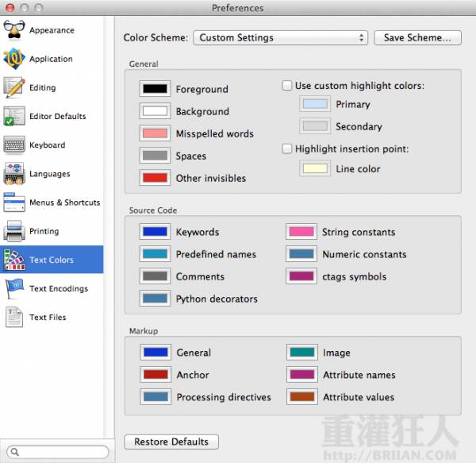Choose Languages label in sidebar
Screen dimensions: 476x463
click(x=50, y=174)
